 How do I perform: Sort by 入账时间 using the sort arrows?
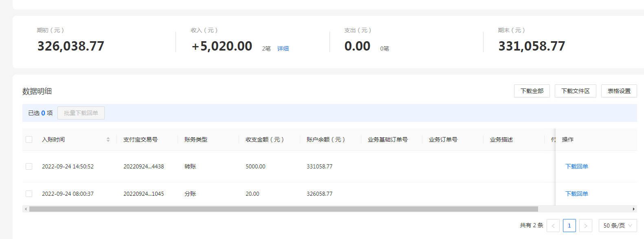click(108, 139)
